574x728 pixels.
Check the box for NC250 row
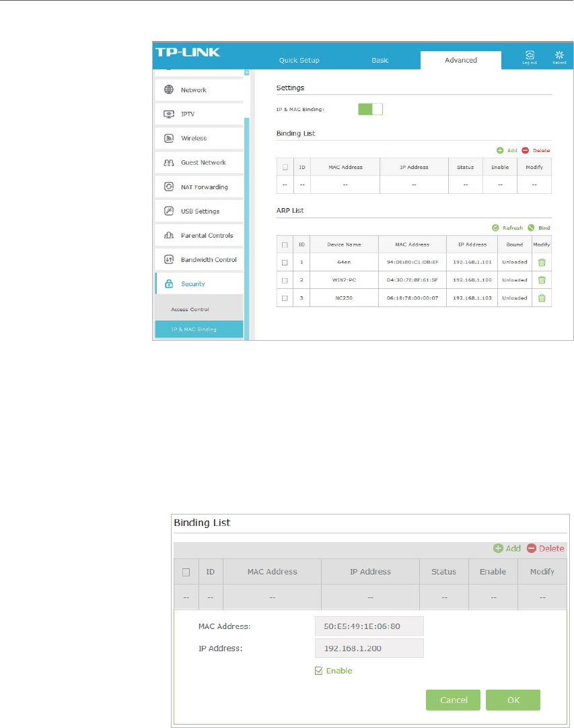[285, 298]
